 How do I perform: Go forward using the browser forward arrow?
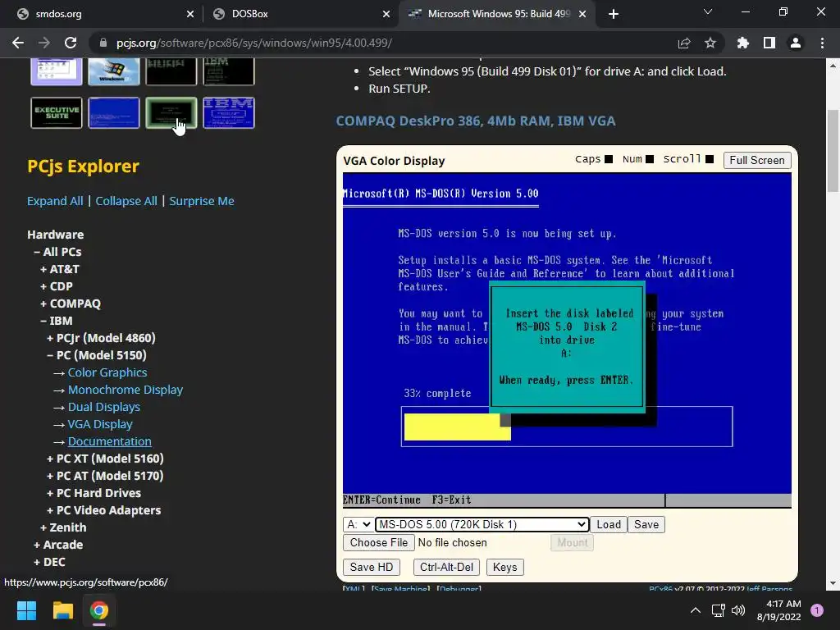[44, 43]
